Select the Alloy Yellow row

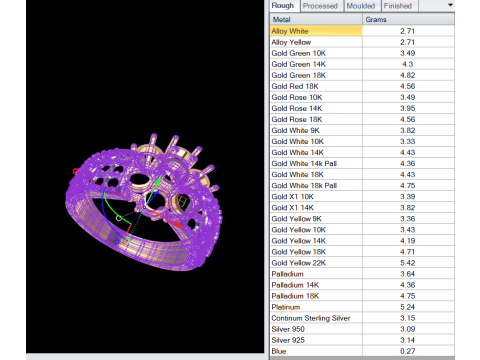tap(362, 42)
